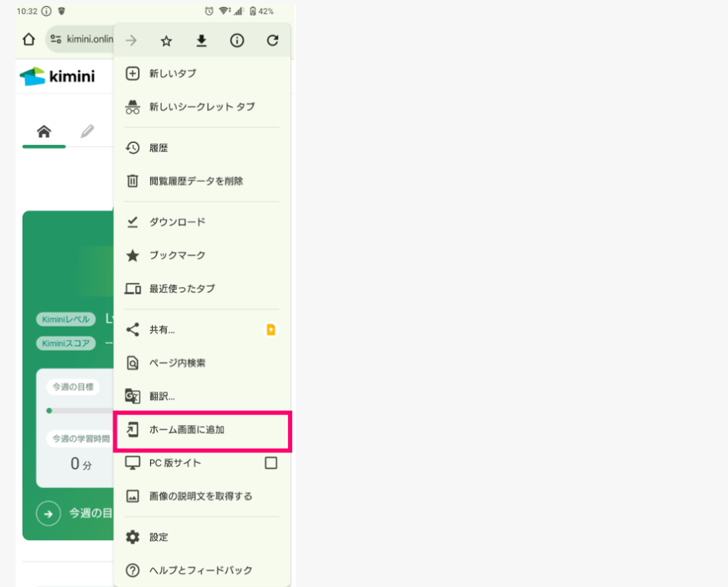Open 設定 with the gear icon

click(x=158, y=537)
